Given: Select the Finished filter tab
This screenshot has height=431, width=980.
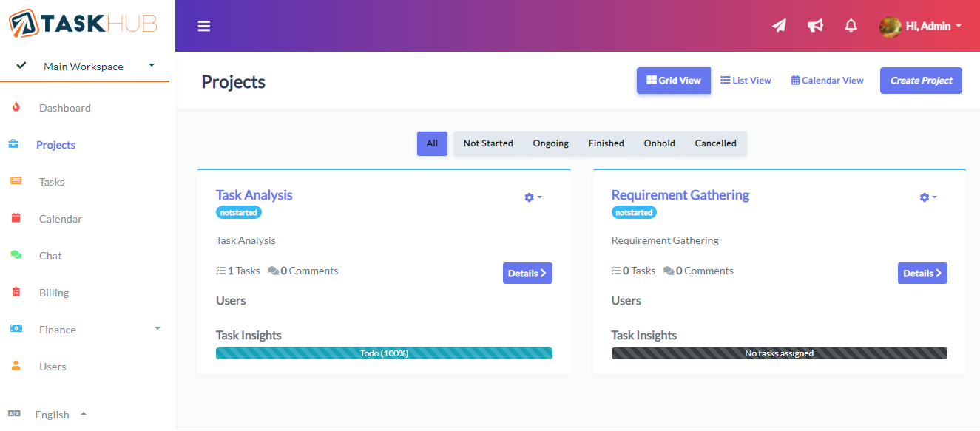Looking at the screenshot, I should [x=606, y=143].
